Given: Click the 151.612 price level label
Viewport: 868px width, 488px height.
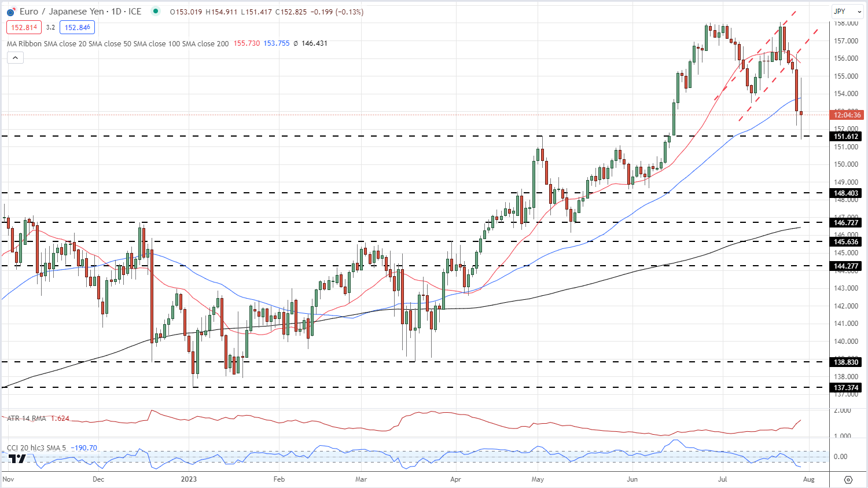Looking at the screenshot, I should 847,137.
